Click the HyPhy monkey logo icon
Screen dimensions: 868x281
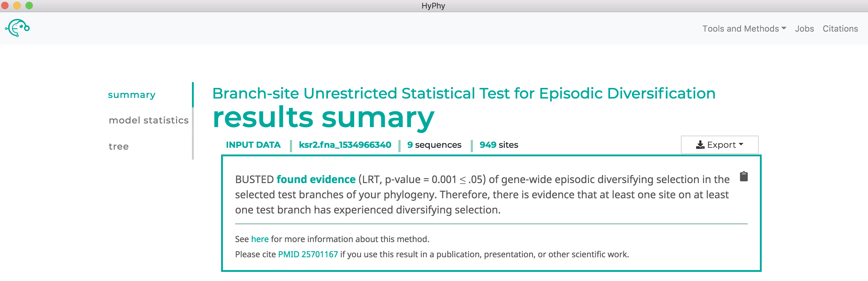coord(18,28)
